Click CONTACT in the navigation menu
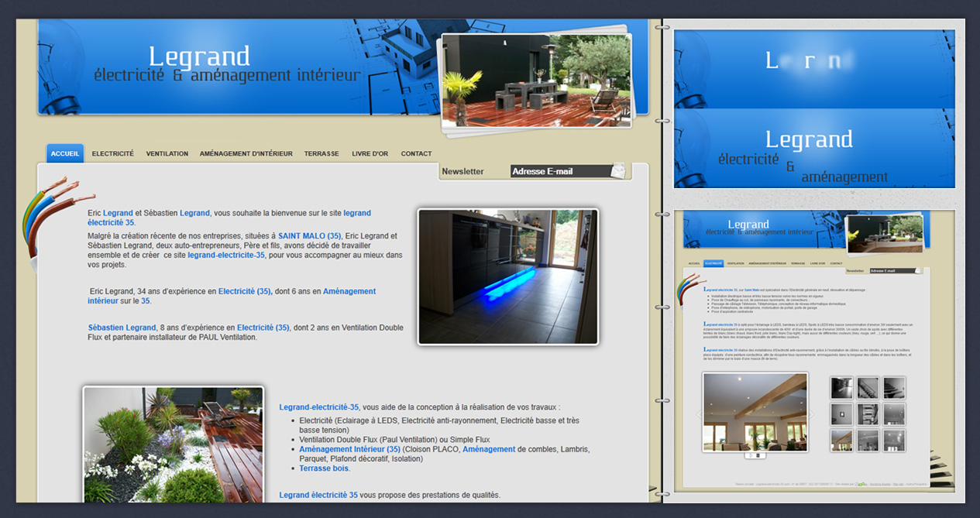This screenshot has height=518, width=980. [416, 153]
